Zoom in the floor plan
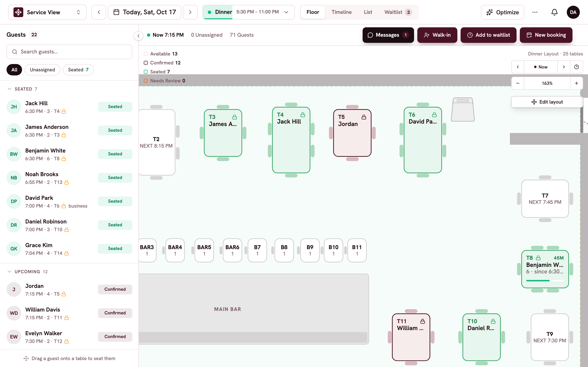 576,83
